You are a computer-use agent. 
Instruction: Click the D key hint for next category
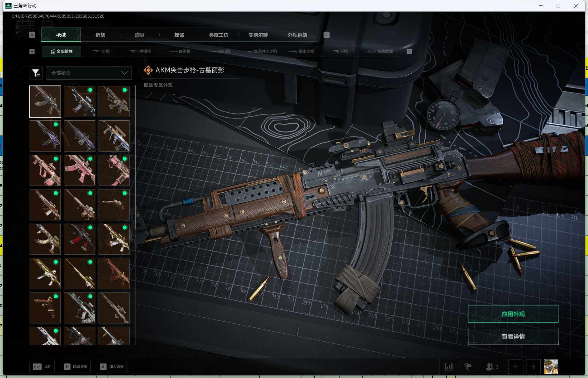tap(409, 51)
